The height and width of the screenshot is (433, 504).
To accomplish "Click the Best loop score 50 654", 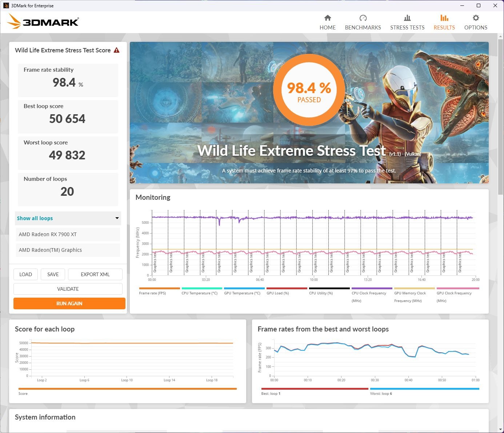I will 67,119.
